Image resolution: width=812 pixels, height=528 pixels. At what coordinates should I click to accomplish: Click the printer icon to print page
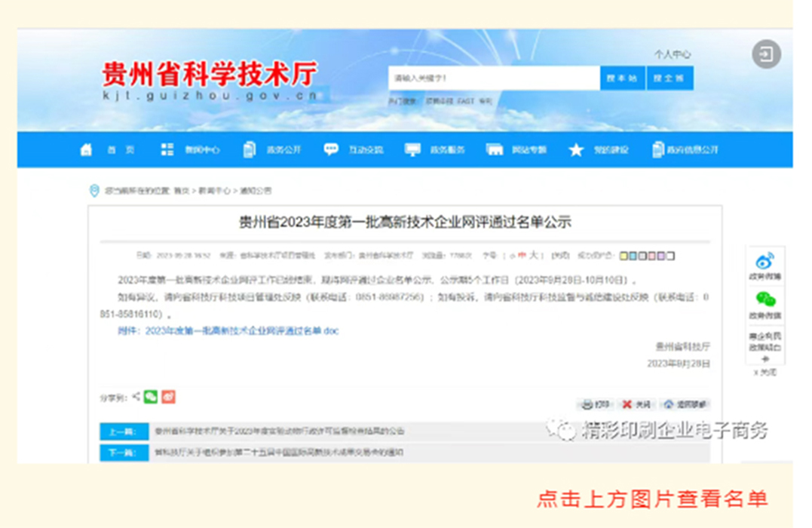587,405
